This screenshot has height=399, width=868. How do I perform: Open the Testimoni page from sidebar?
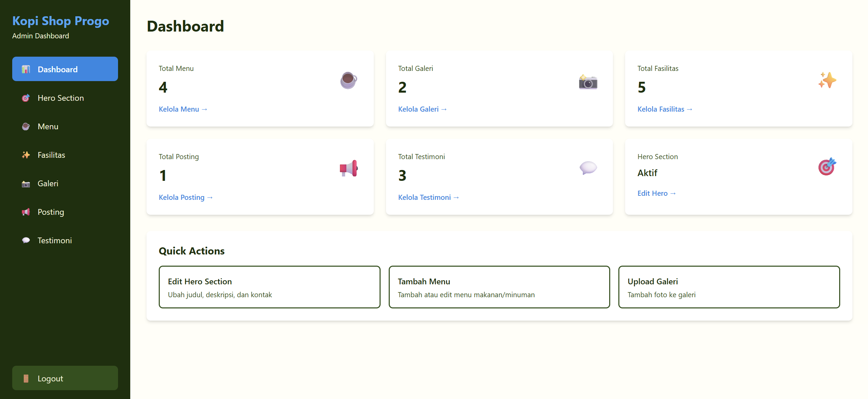(x=55, y=240)
